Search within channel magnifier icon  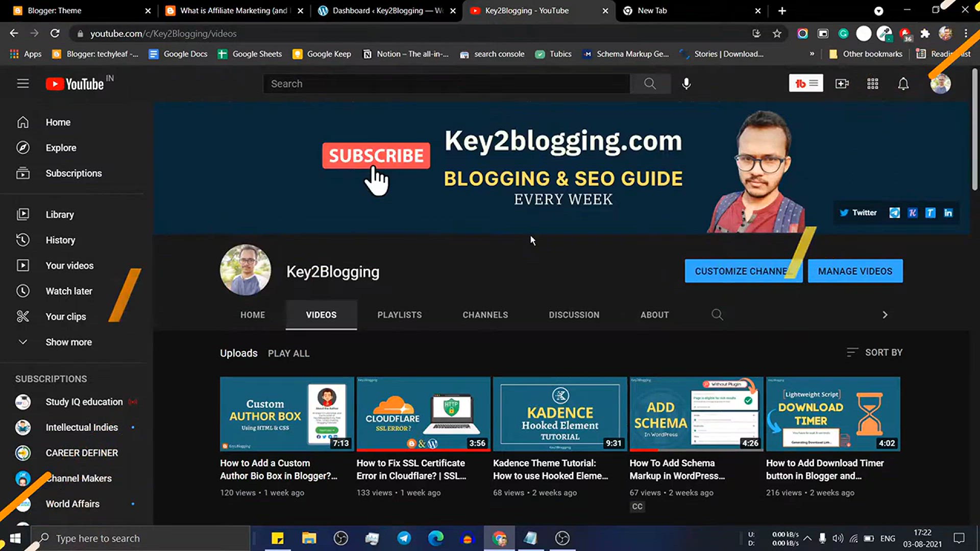coord(717,315)
